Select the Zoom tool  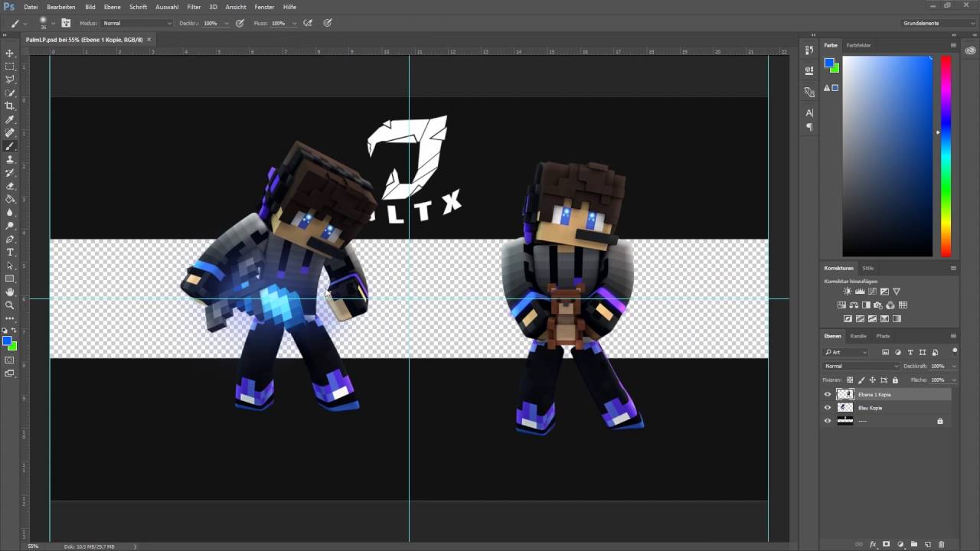tap(10, 305)
